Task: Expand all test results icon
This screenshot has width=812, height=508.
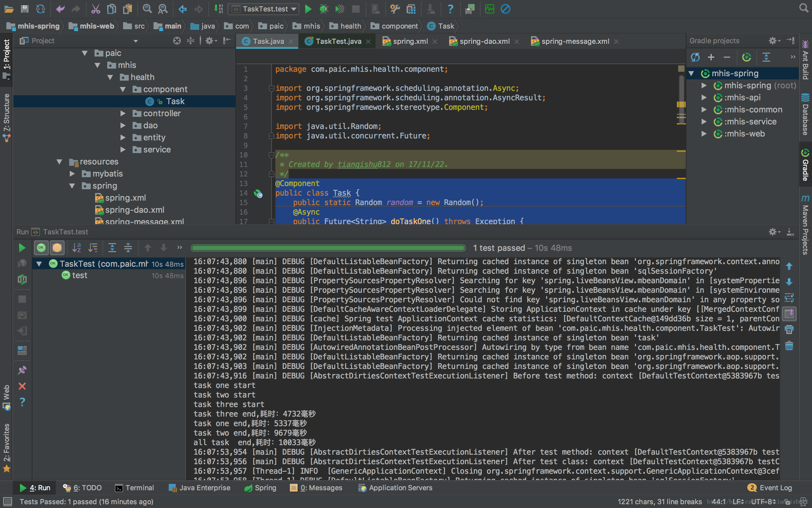Action: pos(112,248)
